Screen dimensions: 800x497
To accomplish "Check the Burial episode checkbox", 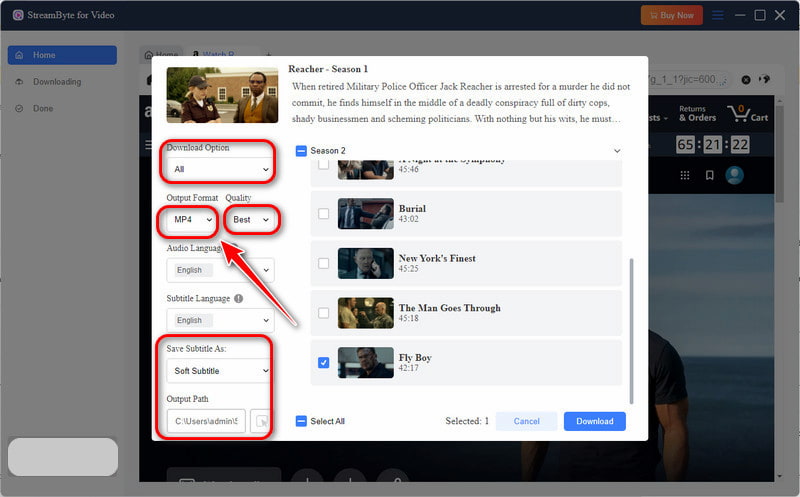I will point(323,214).
